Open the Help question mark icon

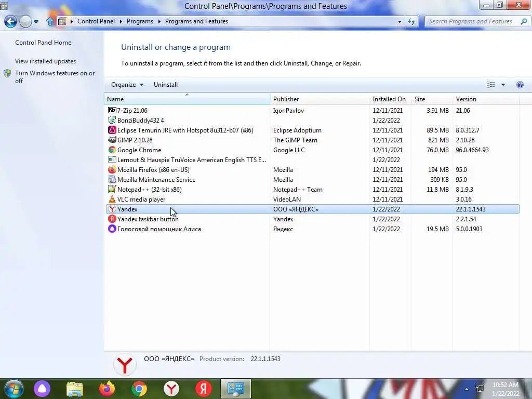pyautogui.click(x=520, y=85)
